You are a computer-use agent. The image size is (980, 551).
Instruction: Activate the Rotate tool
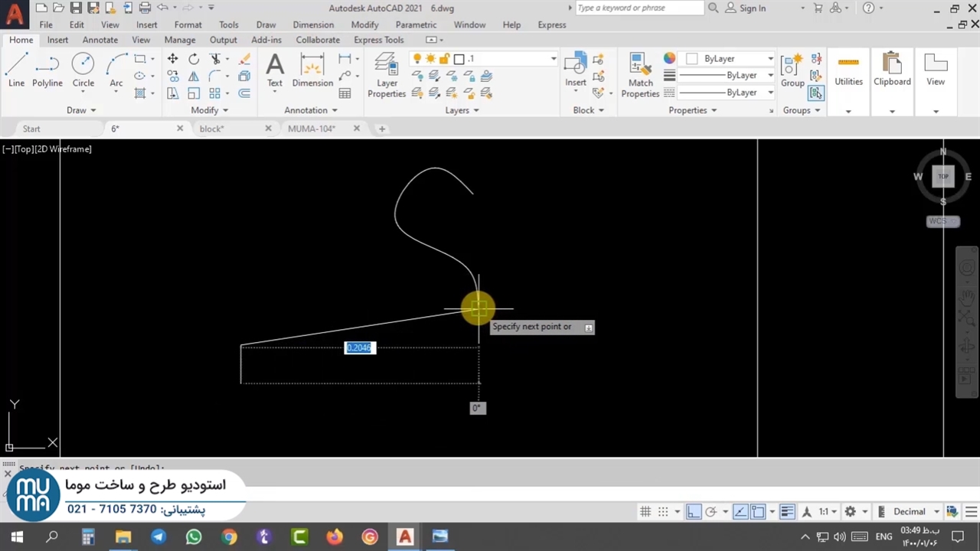[x=194, y=59]
